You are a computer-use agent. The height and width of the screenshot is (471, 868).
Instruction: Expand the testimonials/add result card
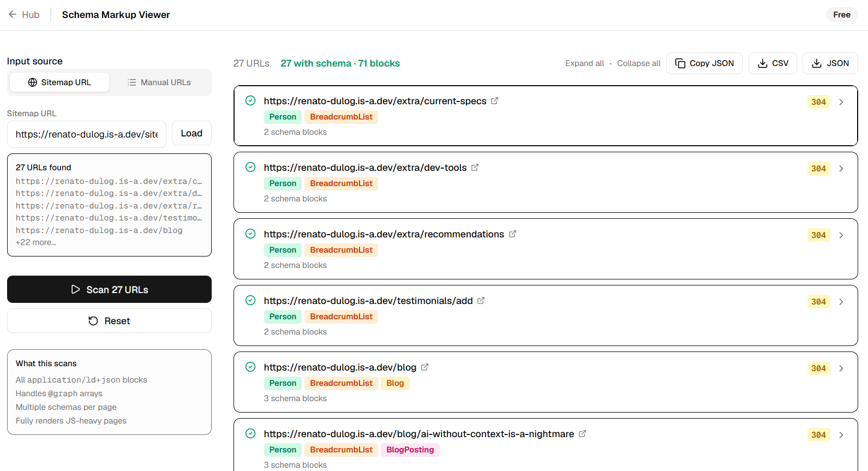pyautogui.click(x=841, y=302)
